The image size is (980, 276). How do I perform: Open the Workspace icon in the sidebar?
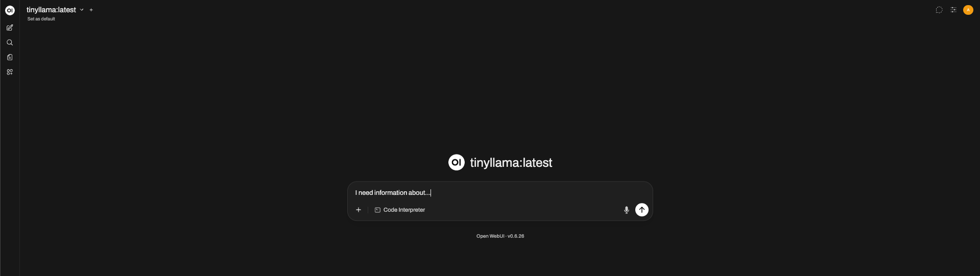tap(10, 72)
